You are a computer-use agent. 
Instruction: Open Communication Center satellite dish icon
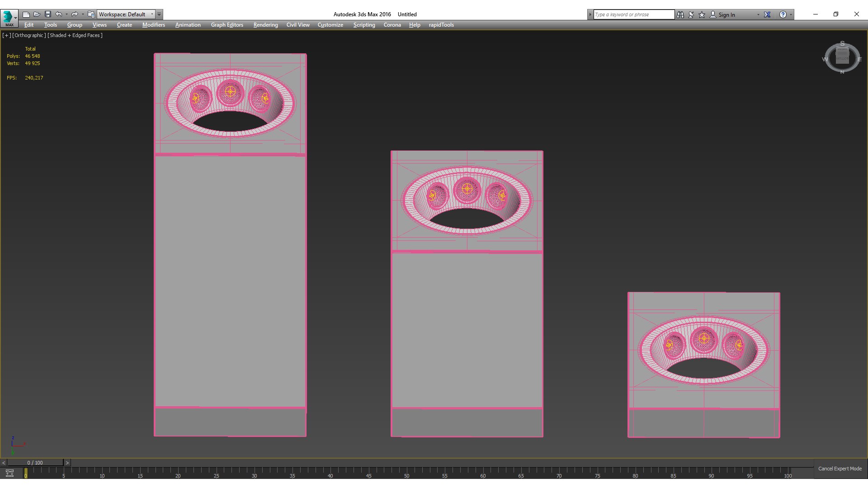(x=691, y=14)
